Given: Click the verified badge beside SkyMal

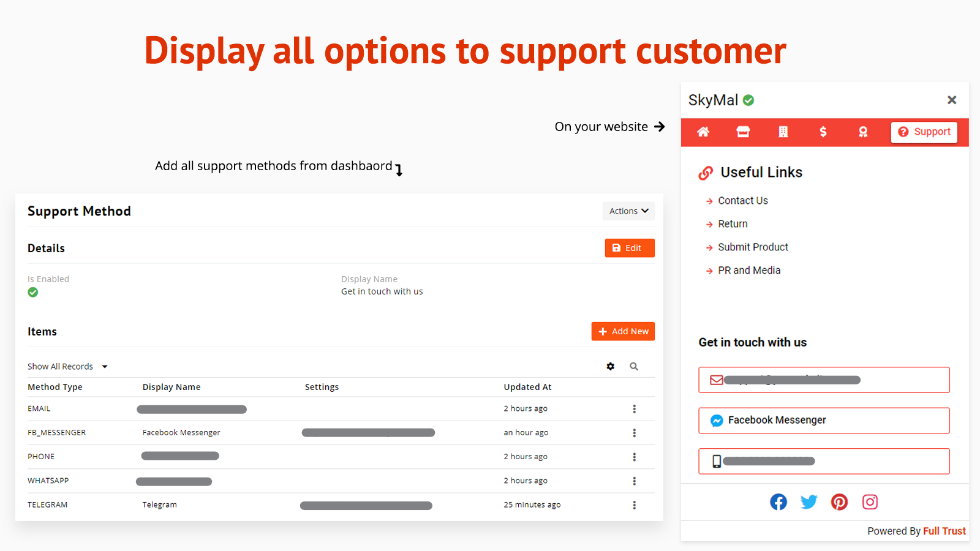Looking at the screenshot, I should (x=748, y=100).
